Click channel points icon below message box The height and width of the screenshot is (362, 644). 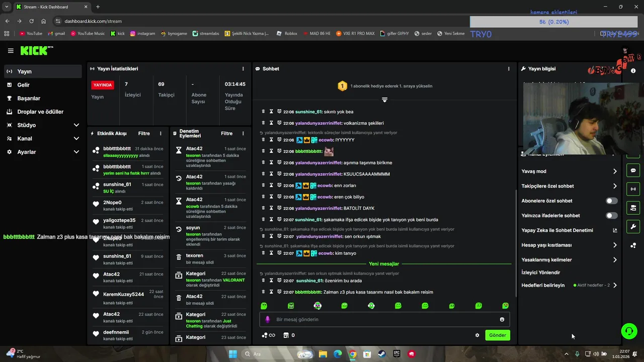pos(269,335)
